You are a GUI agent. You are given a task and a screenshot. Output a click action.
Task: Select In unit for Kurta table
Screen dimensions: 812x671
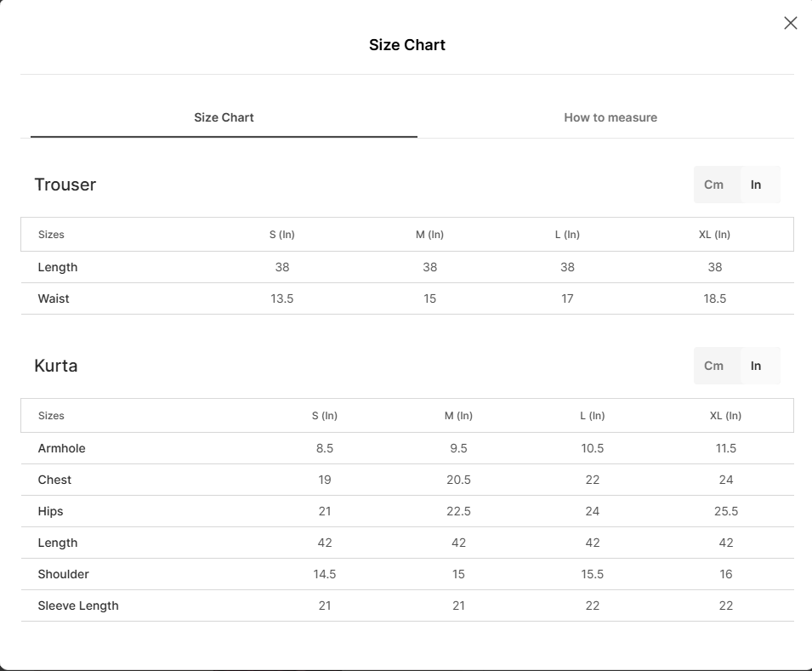[756, 366]
